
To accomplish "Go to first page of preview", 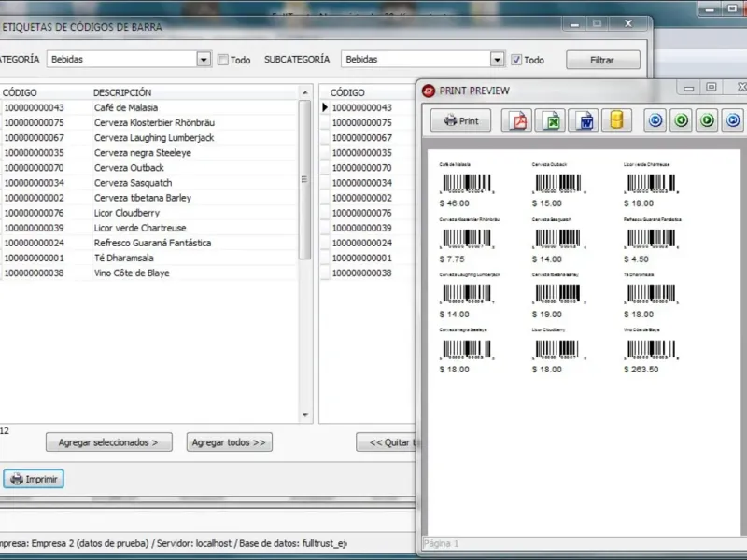I will pos(655,120).
